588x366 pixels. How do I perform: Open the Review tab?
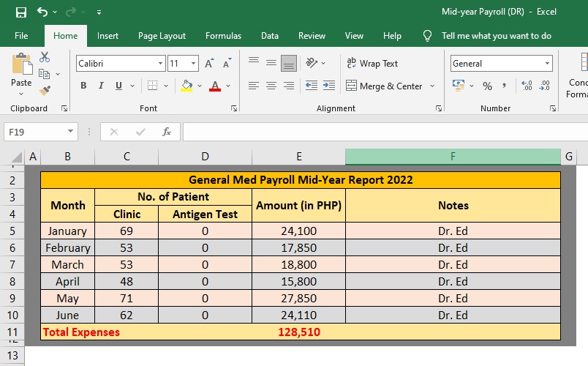pyautogui.click(x=312, y=36)
